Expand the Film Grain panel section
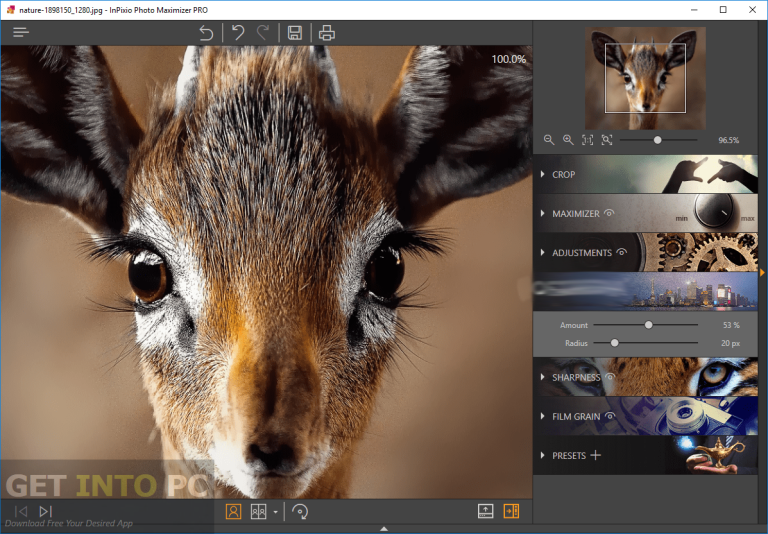The height and width of the screenshot is (534, 768). pyautogui.click(x=575, y=416)
